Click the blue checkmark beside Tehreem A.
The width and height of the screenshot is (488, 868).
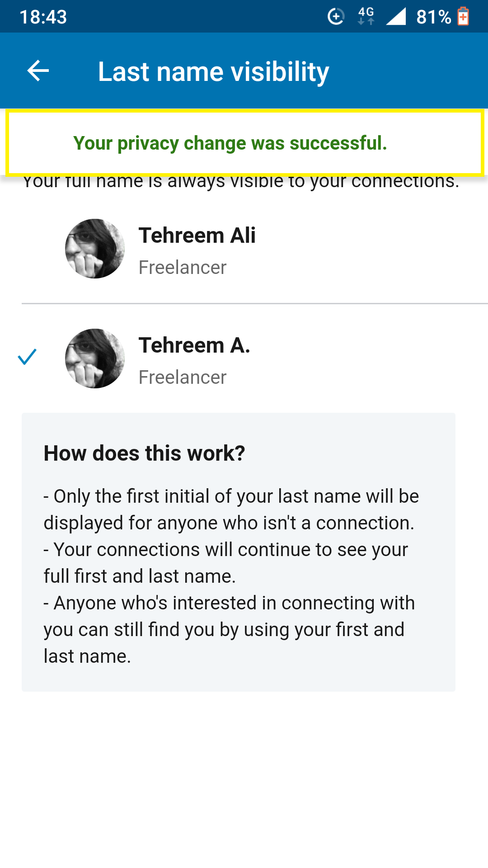pyautogui.click(x=27, y=357)
